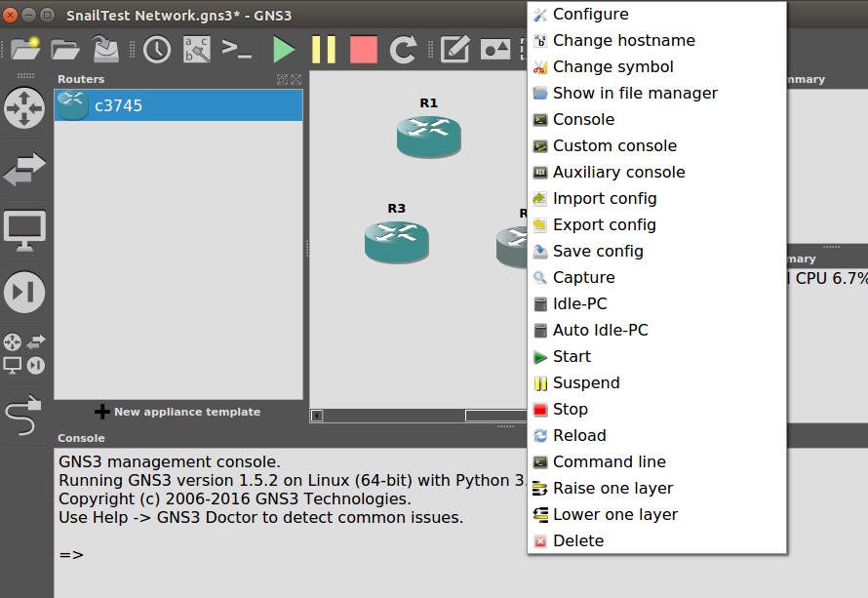The height and width of the screenshot is (598, 868).
Task: Choose Suspend in the context menu
Action: pos(657,382)
